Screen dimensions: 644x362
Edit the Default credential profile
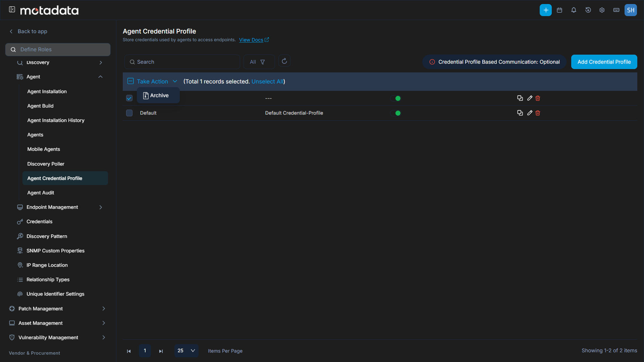[530, 113]
